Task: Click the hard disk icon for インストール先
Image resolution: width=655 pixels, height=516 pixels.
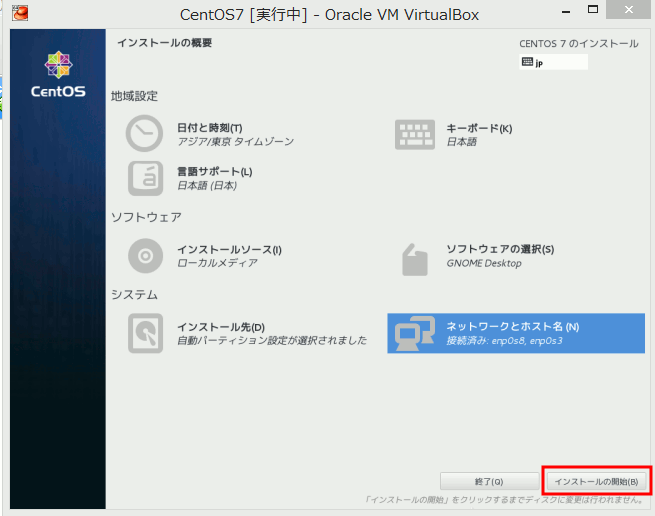Action: pyautogui.click(x=145, y=333)
